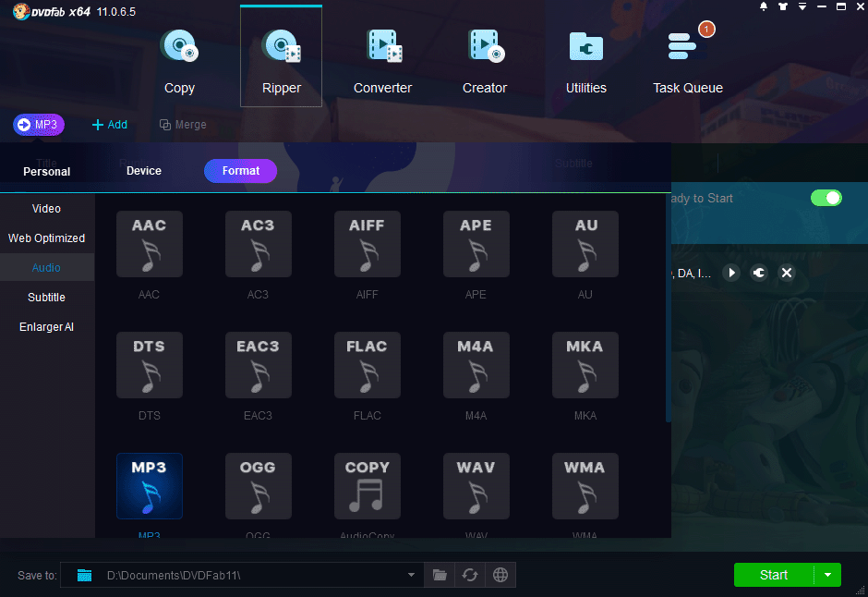This screenshot has width=868, height=597.
Task: Open notifications bell icon
Action: (x=764, y=6)
